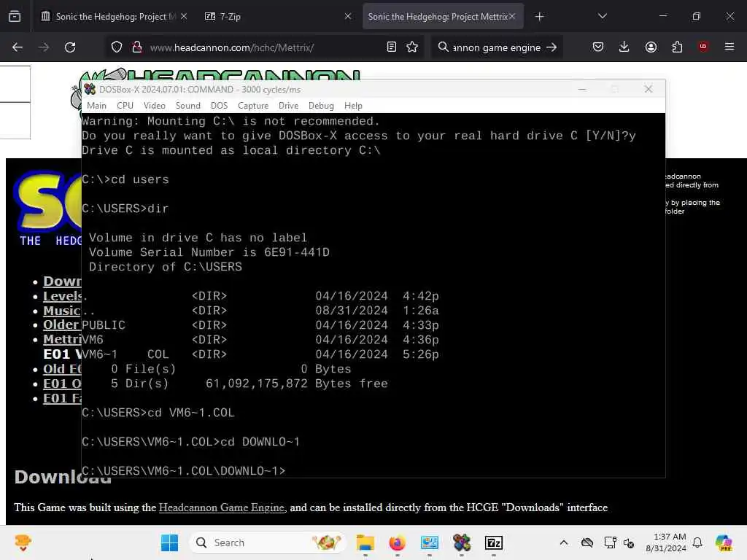
Task: Open the widgets icon at taskbar left
Action: tap(23, 542)
